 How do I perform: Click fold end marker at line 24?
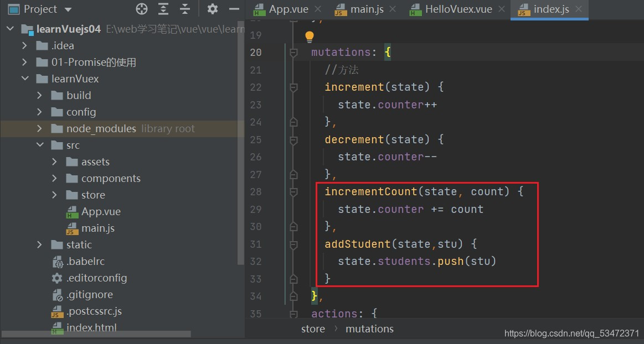[x=293, y=122]
